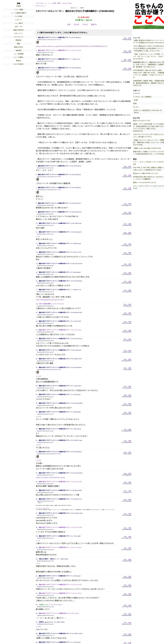The width and height of the screenshot is (164, 644).
Task: Click the avatar icon in post 32
Action: coord(37,456)
